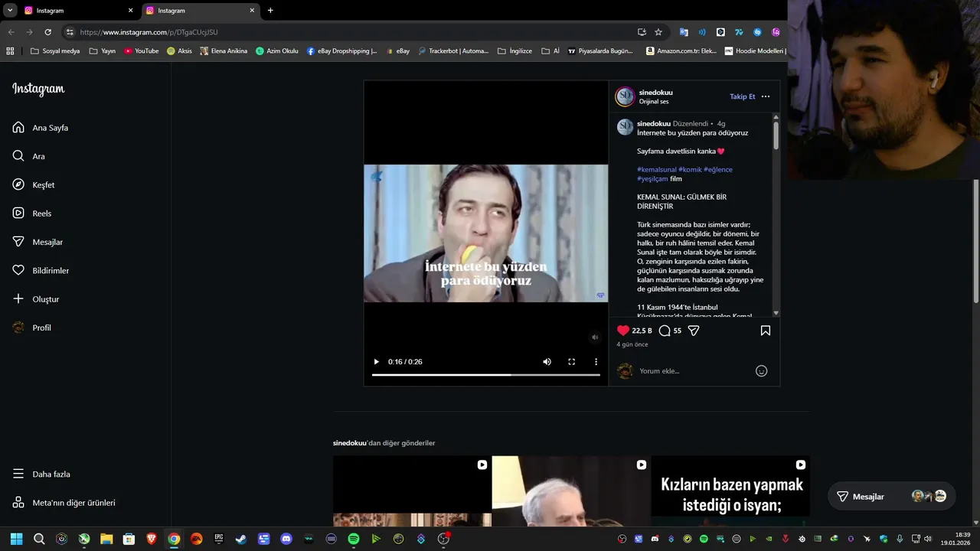980x551 pixels.
Task: Open a new browser tab
Action: (270, 11)
